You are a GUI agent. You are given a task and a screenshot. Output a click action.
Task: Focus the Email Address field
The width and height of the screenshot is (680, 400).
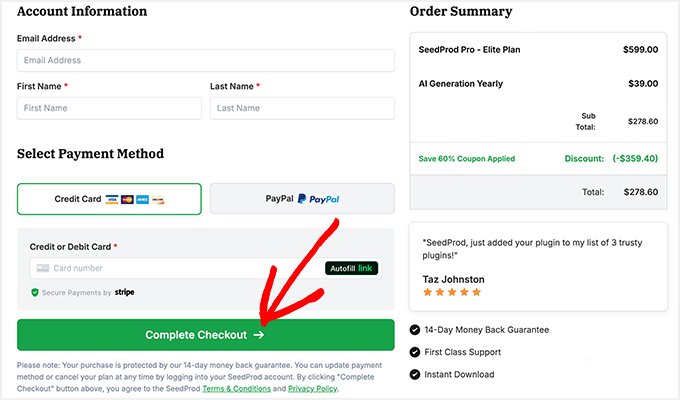205,60
